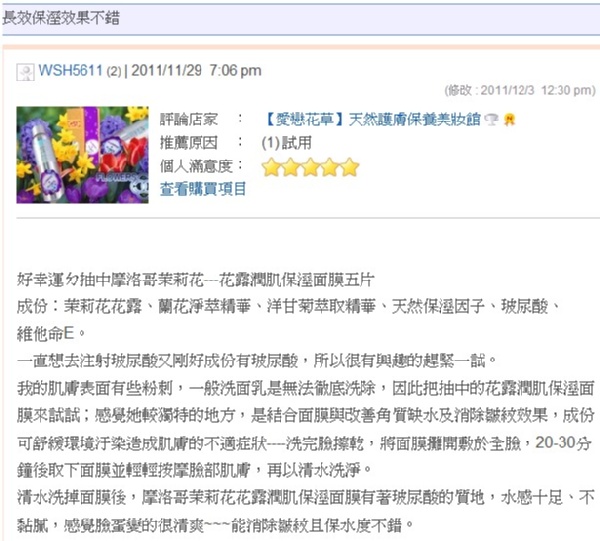Click the modified timestamp 2011/12/3 12:30 pm
This screenshot has height=541, width=600.
pyautogui.click(x=520, y=90)
